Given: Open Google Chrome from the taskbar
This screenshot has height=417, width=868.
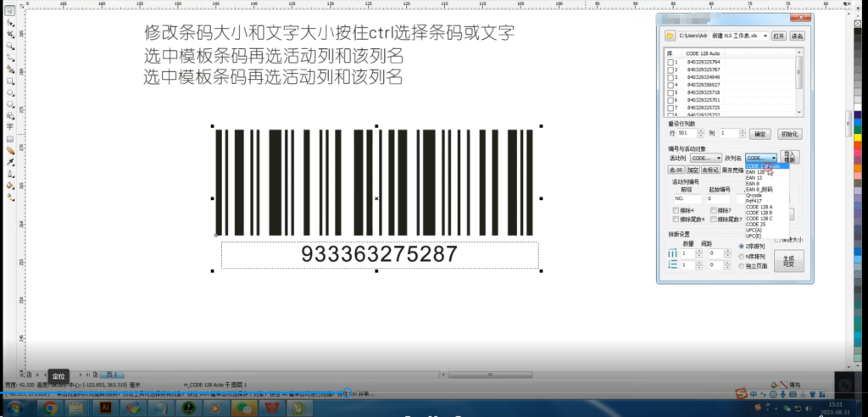Looking at the screenshot, I should coord(49,408).
